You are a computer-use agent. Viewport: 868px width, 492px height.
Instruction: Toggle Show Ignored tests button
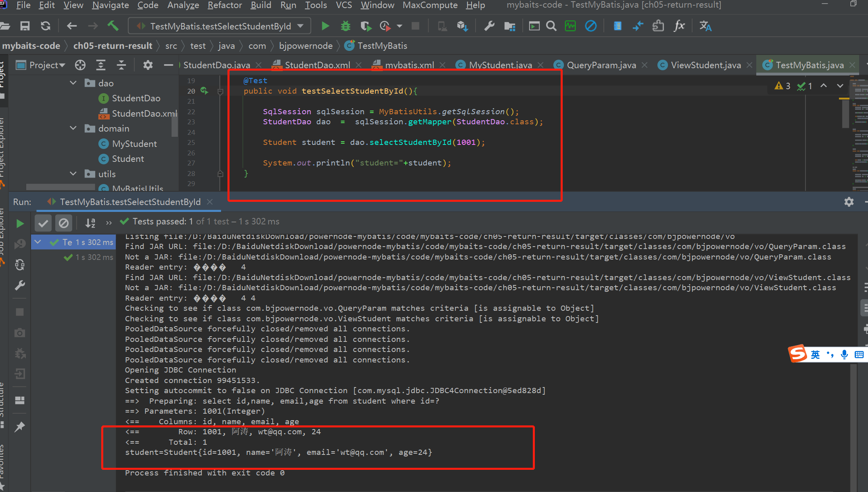pos(63,222)
